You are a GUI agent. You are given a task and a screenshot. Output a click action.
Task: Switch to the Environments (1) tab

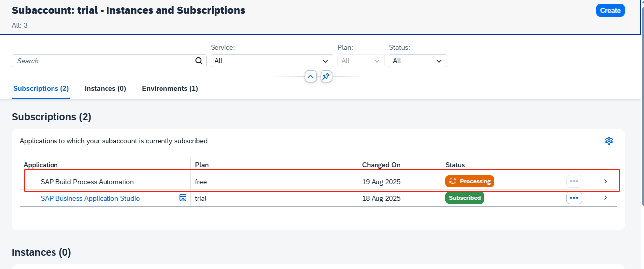(170, 88)
